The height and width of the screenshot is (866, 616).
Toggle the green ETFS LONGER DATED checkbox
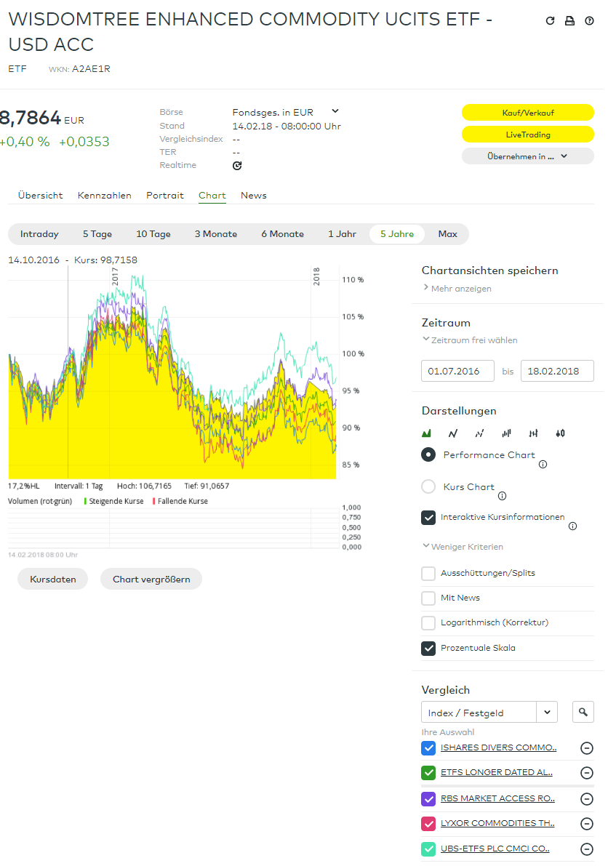(428, 773)
